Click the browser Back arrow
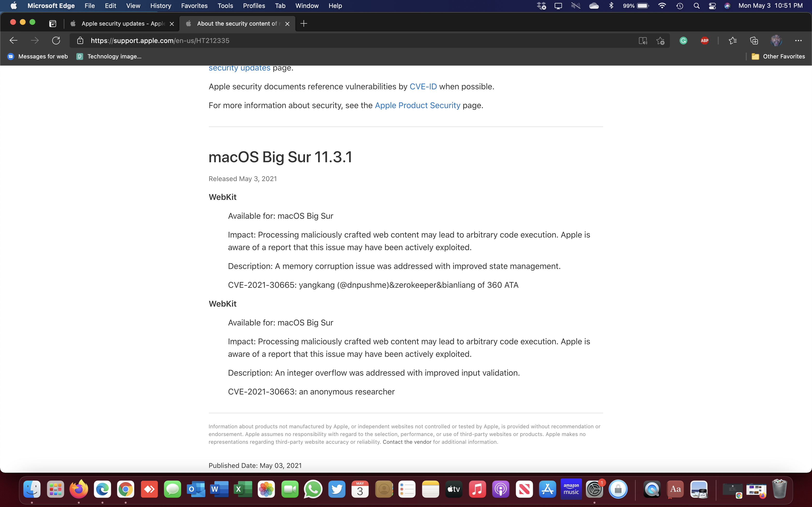 click(14, 41)
